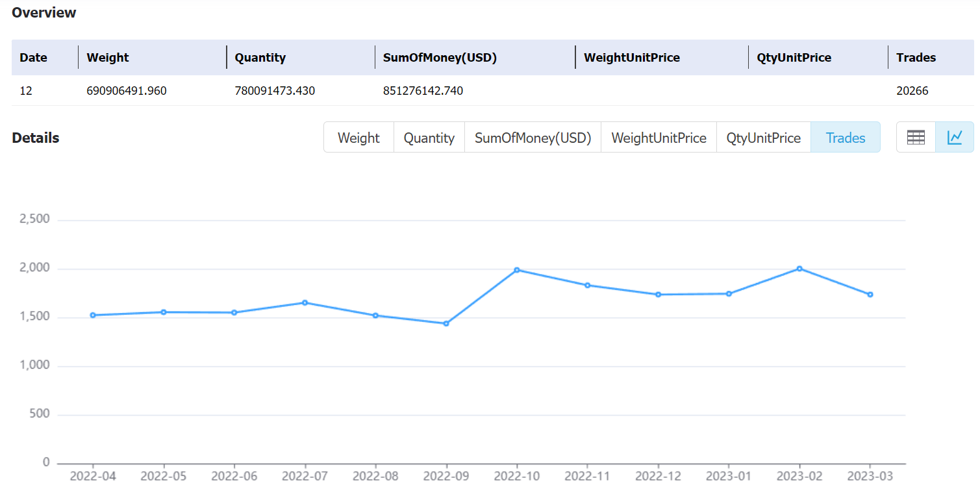Image resolution: width=980 pixels, height=494 pixels.
Task: Click the 500 y-axis label
Action: click(x=38, y=414)
